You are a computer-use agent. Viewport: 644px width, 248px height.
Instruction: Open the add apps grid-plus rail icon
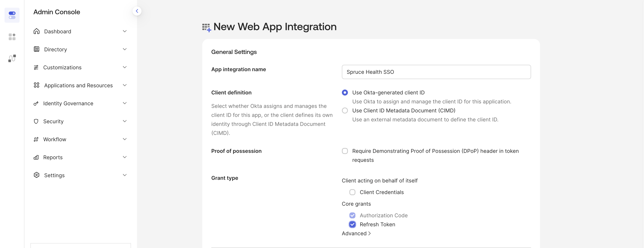point(12,37)
